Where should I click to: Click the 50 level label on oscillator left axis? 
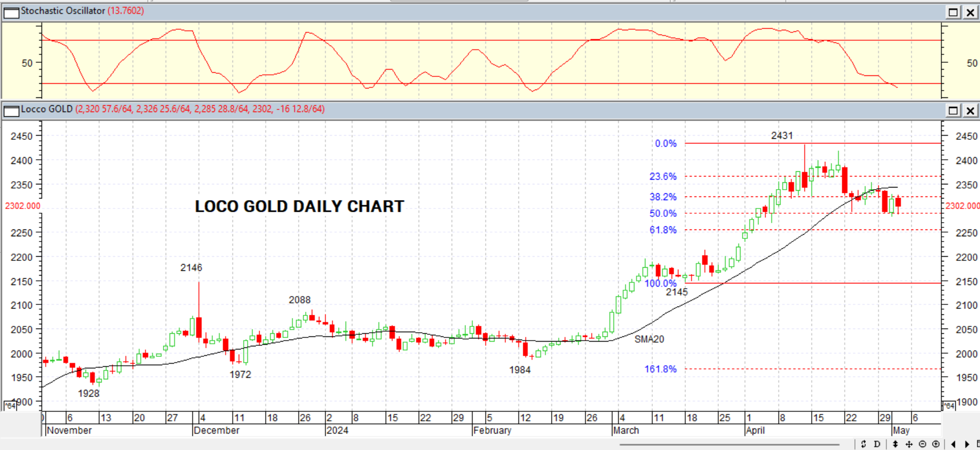(27, 63)
